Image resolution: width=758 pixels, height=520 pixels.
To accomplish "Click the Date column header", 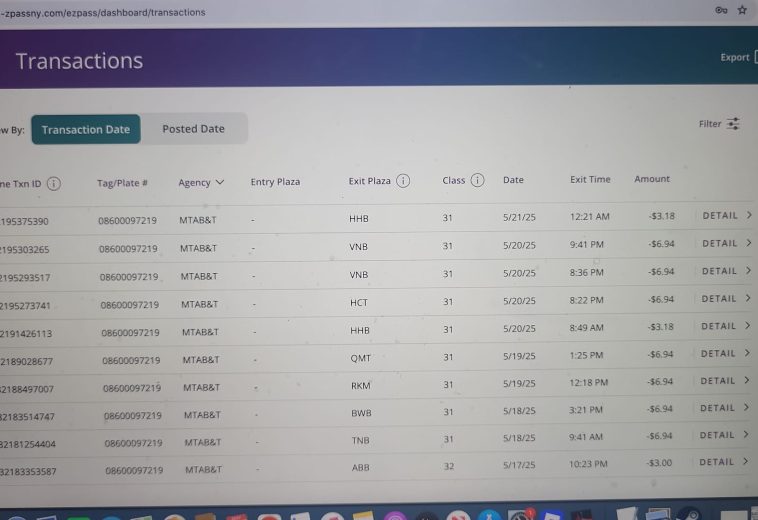I will (513, 180).
